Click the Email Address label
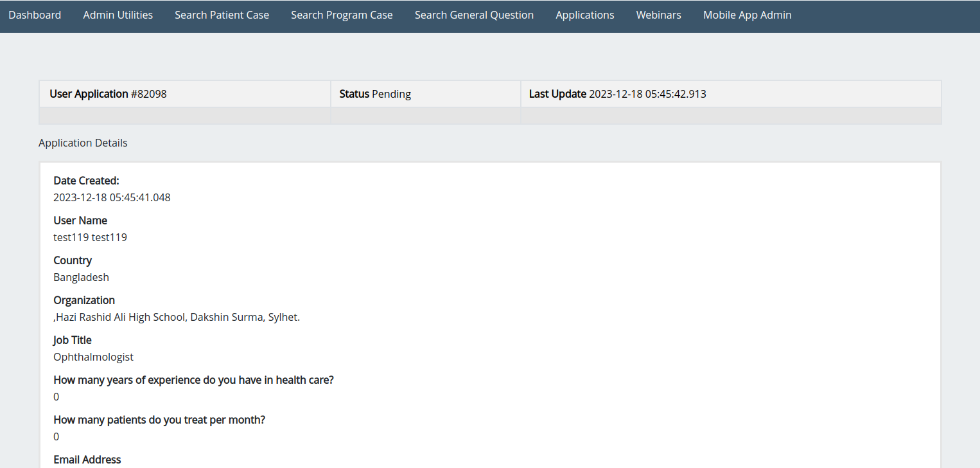980x468 pixels. [x=87, y=460]
